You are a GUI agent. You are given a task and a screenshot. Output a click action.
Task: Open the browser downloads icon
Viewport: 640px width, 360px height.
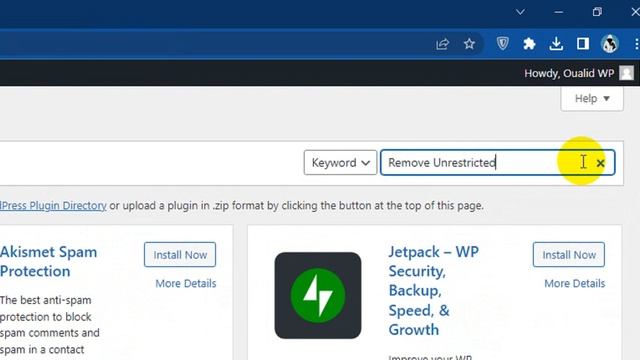coord(556,44)
